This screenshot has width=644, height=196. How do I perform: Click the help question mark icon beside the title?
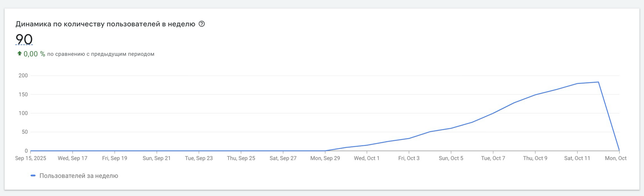pos(202,24)
